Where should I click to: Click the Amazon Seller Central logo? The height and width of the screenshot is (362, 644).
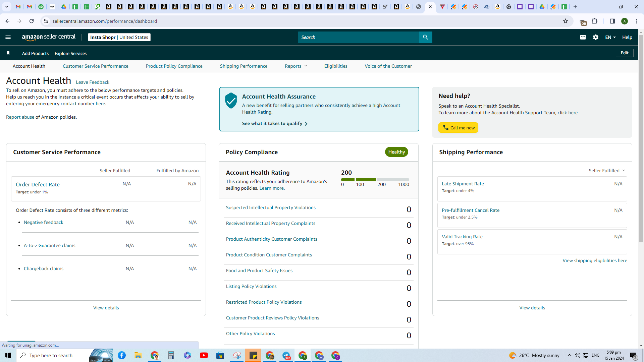[49, 37]
